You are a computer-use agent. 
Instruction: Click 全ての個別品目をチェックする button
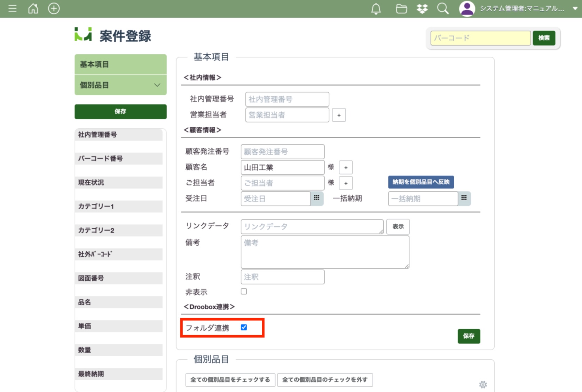[x=230, y=380]
